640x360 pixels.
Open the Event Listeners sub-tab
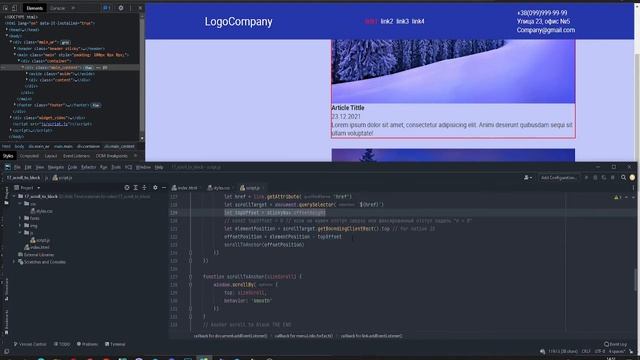coord(76,156)
